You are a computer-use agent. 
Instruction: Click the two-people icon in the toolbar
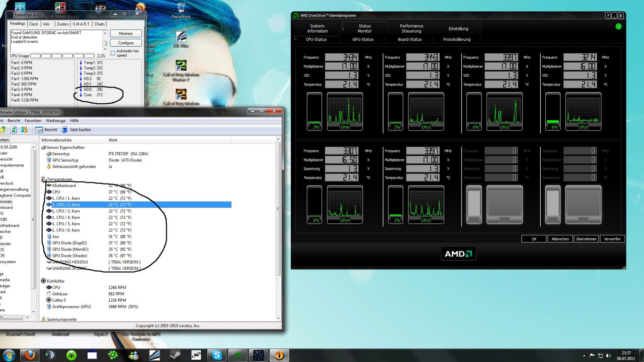pos(24,130)
